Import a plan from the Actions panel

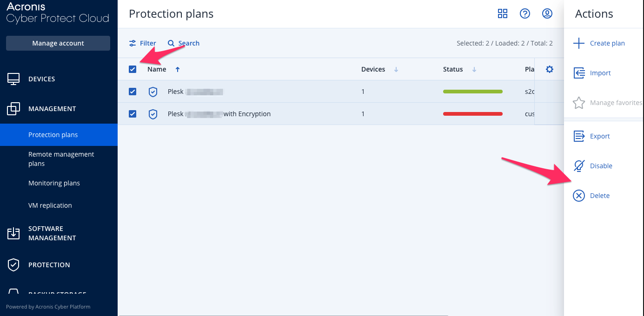tap(592, 73)
